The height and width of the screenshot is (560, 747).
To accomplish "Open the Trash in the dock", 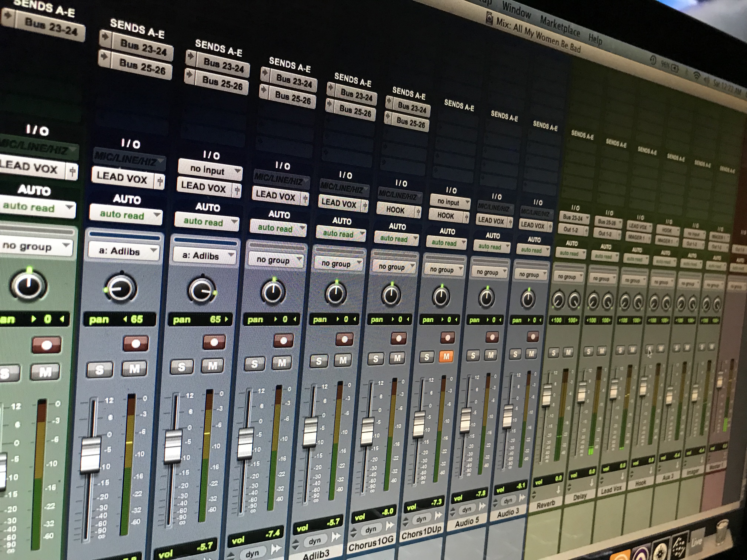I will pos(722,532).
